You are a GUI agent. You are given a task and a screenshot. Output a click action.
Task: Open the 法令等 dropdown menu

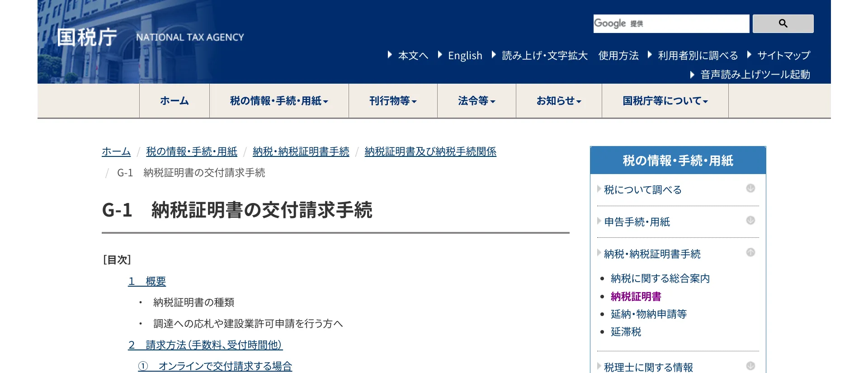[x=476, y=101]
